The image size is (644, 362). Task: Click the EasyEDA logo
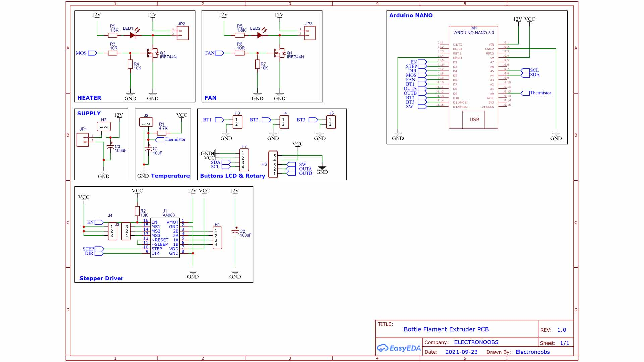[x=399, y=348]
